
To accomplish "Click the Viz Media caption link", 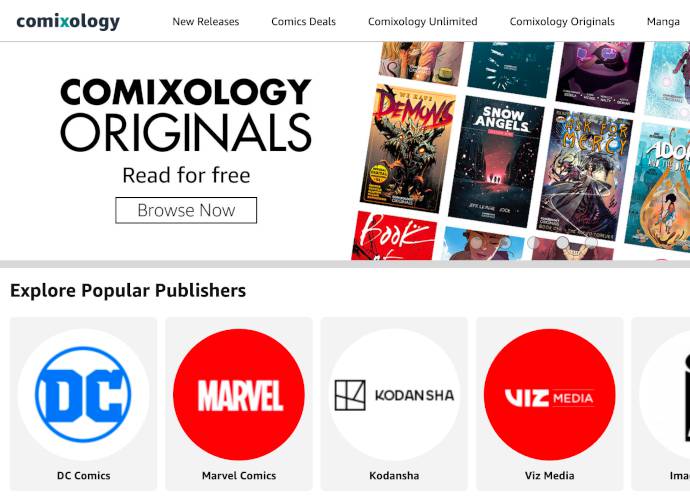I will coord(550,475).
